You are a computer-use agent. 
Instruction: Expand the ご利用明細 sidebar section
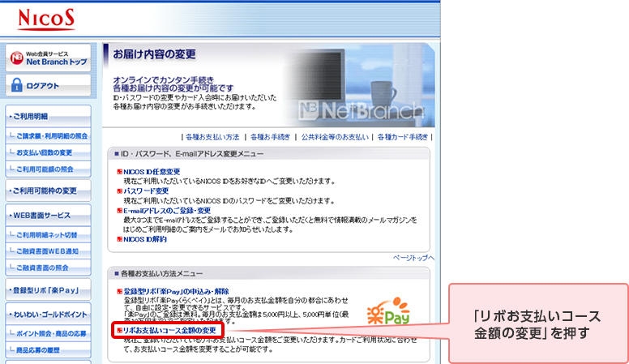48,117
